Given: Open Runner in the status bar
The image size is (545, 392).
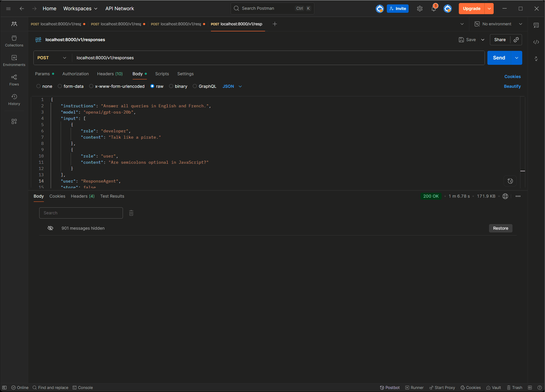Looking at the screenshot, I should (x=414, y=387).
